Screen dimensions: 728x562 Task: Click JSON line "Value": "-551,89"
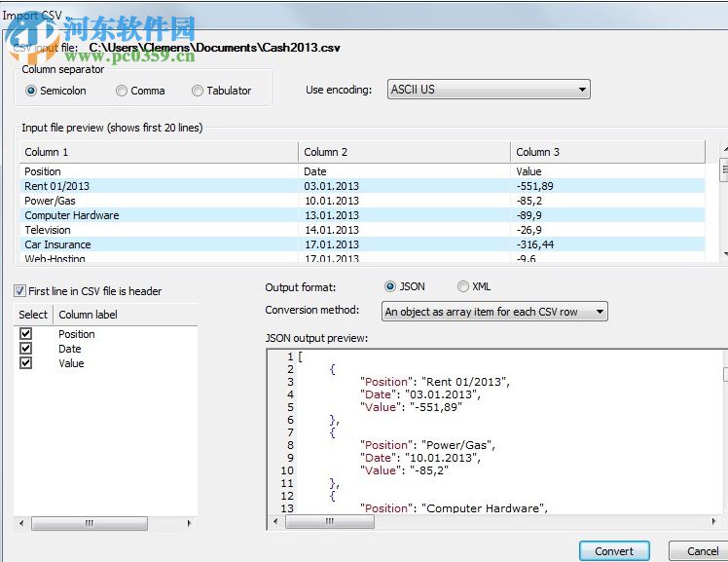(x=411, y=407)
